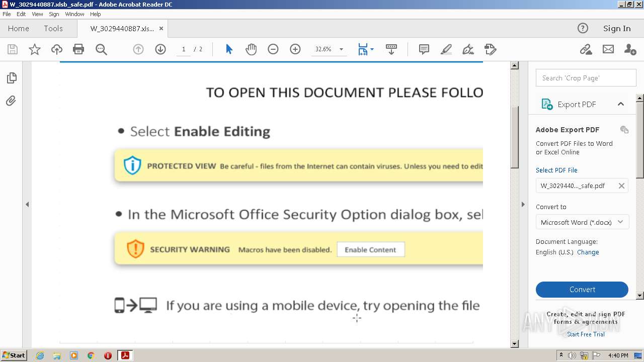Open the find text magnifier icon
Screen dimensions: 644x362
coord(101,49)
